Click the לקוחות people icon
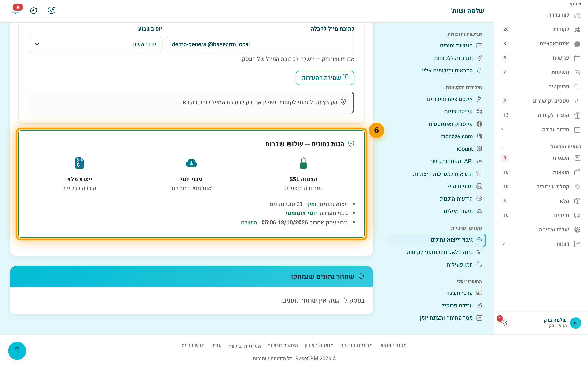The width and height of the screenshot is (588, 368). pos(577,29)
